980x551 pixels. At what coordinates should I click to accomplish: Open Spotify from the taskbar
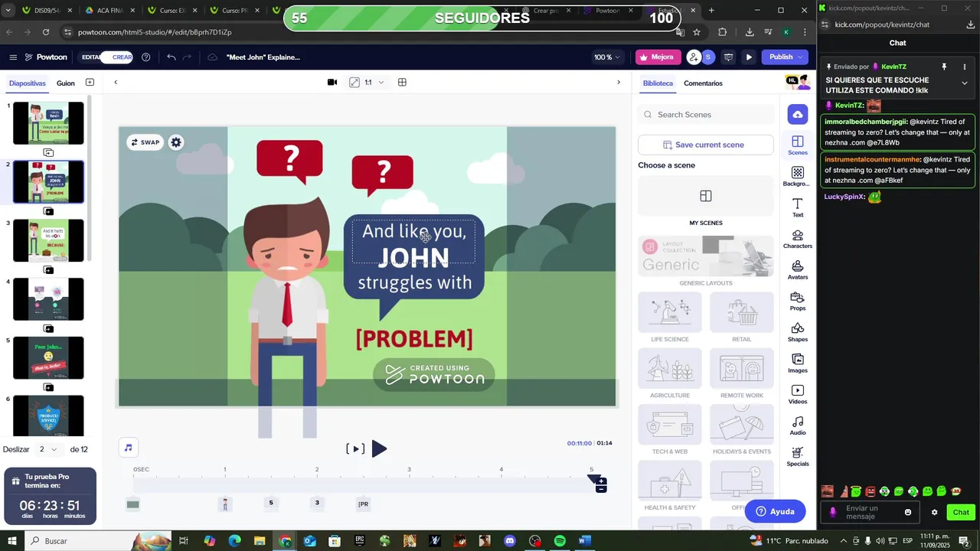(x=560, y=541)
